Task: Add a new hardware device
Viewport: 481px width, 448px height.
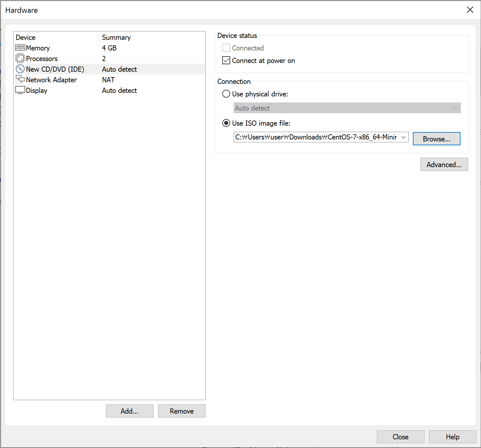Action: click(129, 411)
